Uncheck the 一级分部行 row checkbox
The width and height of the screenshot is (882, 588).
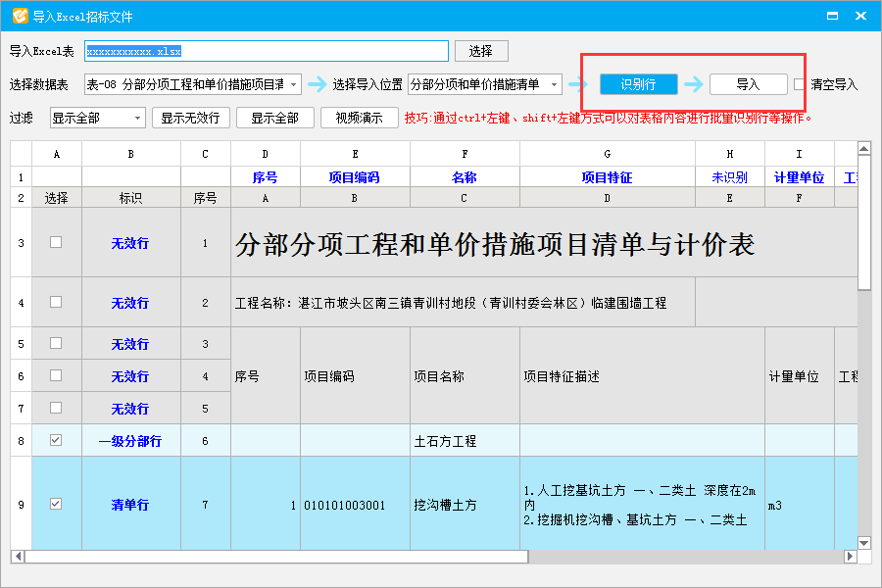56,440
